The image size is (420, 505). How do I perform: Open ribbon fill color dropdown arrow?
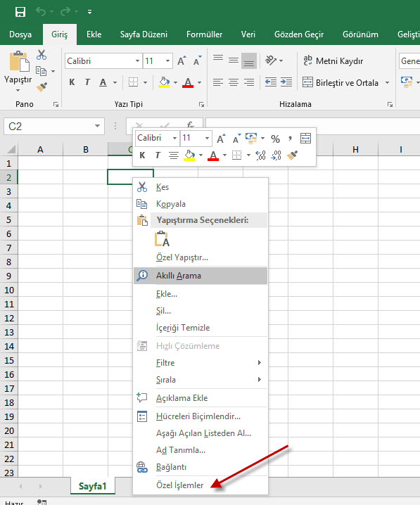(176, 82)
